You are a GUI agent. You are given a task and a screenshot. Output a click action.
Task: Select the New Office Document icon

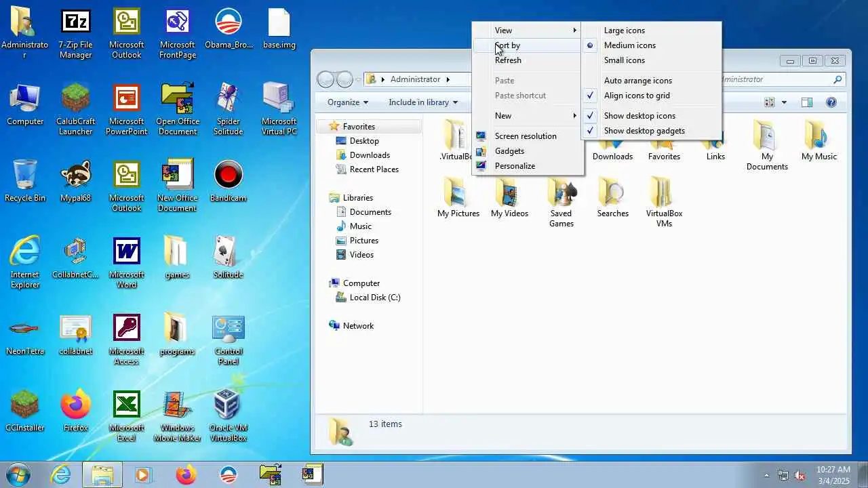coord(177,186)
